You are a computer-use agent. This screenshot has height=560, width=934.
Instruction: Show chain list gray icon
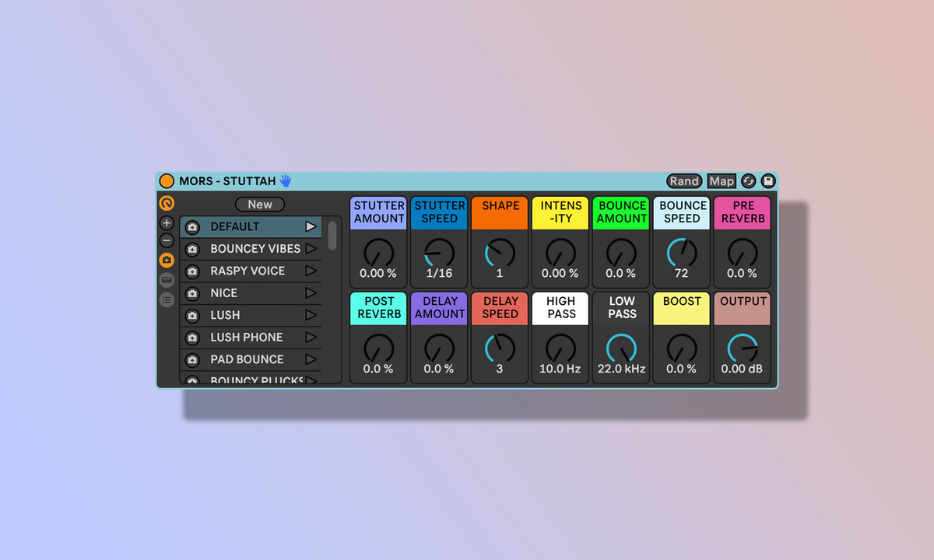pyautogui.click(x=167, y=280)
